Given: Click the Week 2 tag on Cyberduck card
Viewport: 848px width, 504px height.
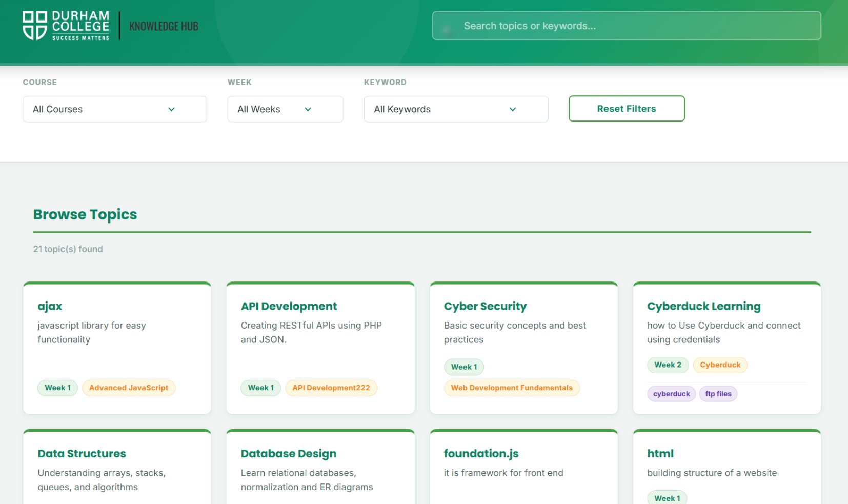Looking at the screenshot, I should pyautogui.click(x=668, y=365).
